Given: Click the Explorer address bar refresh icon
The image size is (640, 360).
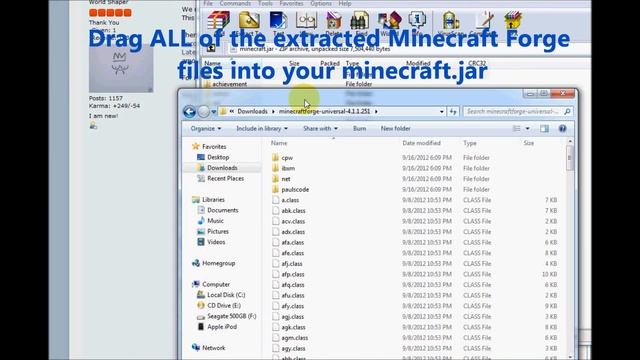Looking at the screenshot, I should pyautogui.click(x=453, y=111).
